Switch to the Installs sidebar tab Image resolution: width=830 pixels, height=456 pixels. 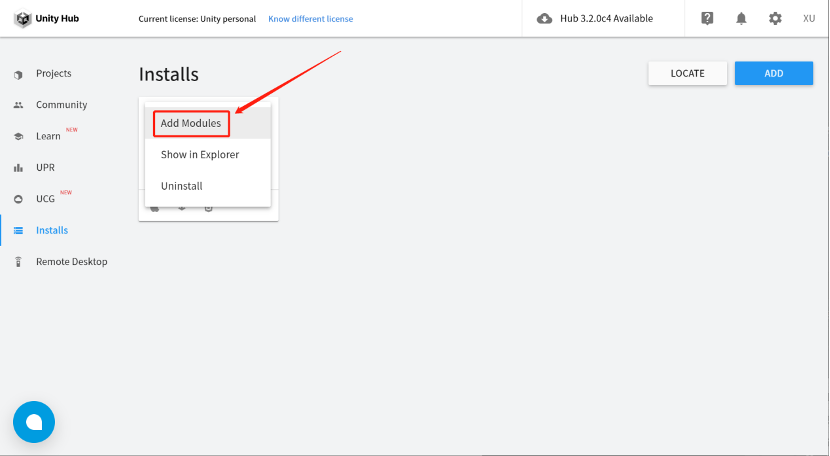click(51, 230)
